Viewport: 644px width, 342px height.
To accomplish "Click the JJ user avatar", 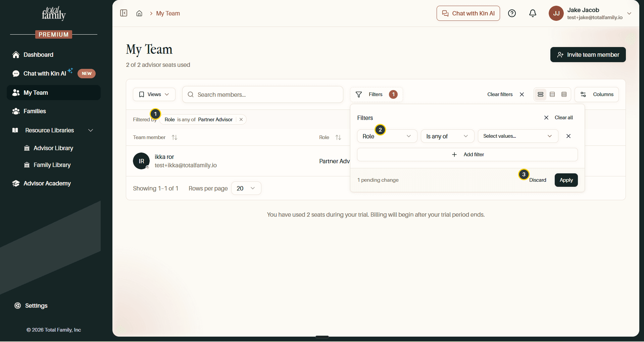I will click(x=556, y=13).
